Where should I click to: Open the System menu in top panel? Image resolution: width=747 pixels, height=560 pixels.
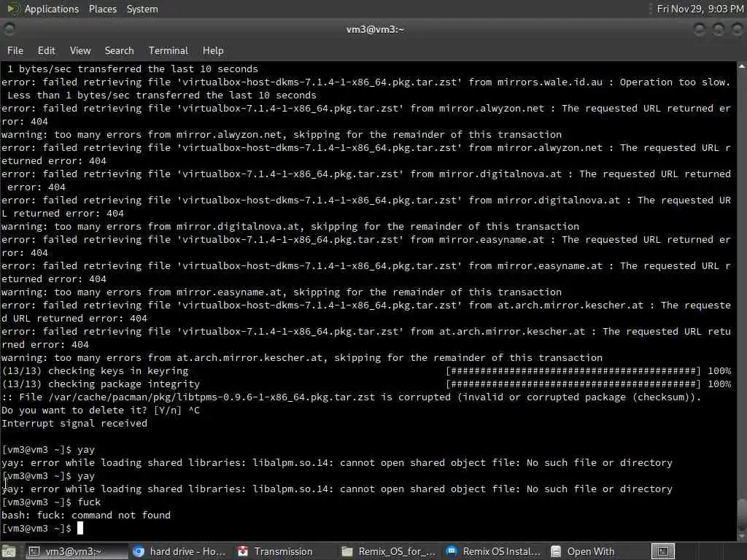click(x=142, y=9)
